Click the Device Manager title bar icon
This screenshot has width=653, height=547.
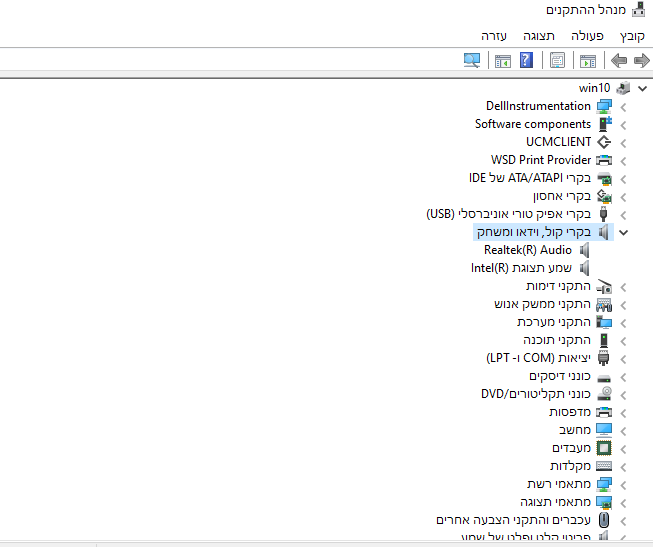point(638,10)
